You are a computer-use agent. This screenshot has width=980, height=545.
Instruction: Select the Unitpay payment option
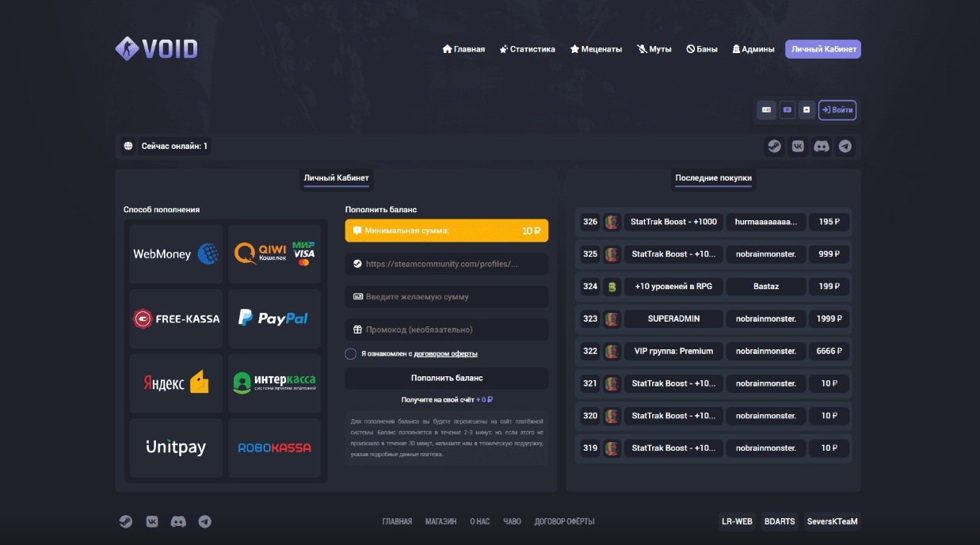pyautogui.click(x=176, y=448)
